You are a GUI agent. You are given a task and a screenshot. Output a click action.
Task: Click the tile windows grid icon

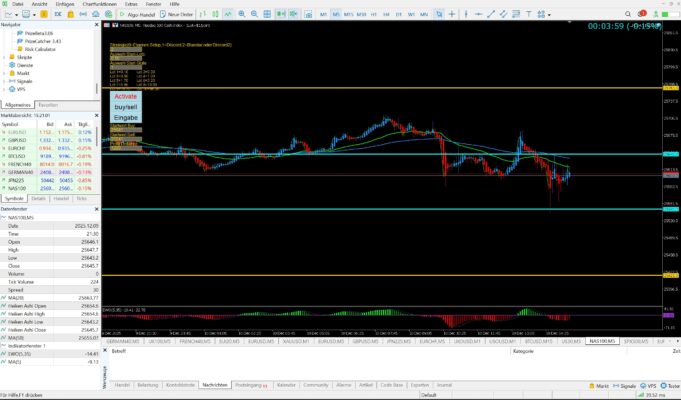coord(267,14)
